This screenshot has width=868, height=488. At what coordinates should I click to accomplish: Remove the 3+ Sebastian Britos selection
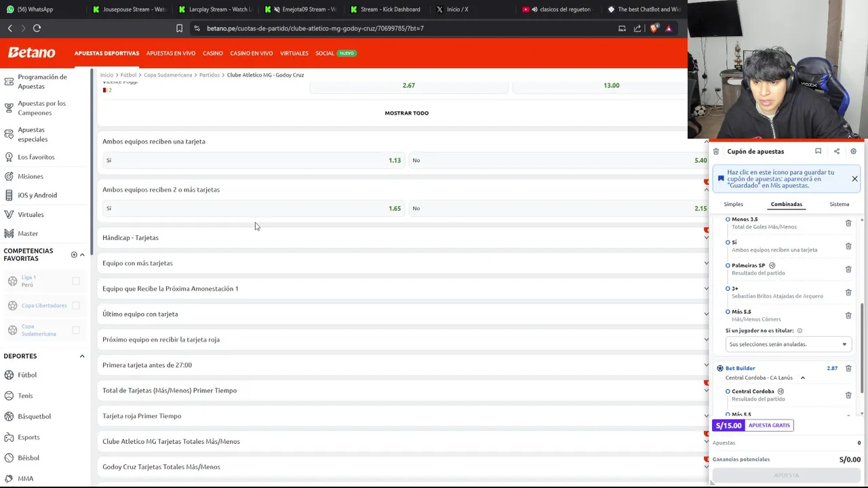pyautogui.click(x=848, y=292)
